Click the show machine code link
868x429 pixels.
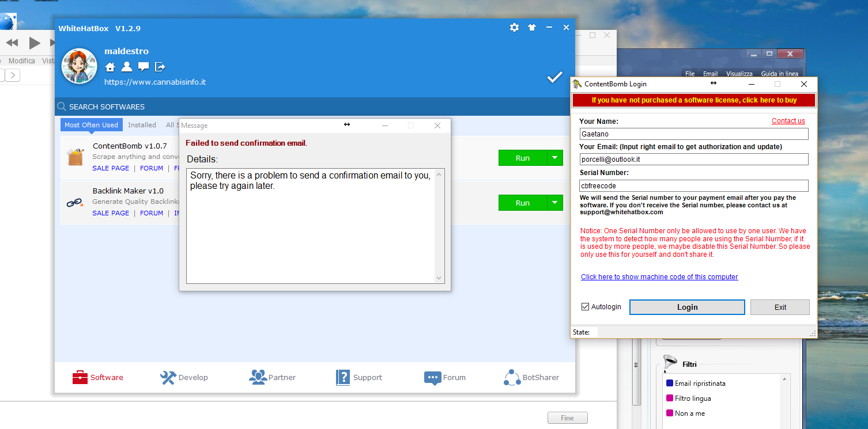click(x=659, y=277)
